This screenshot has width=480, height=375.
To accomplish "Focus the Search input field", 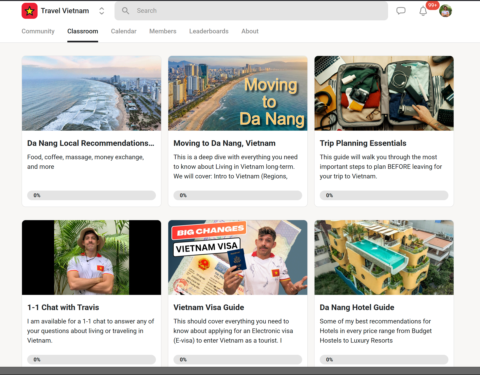I will 251,11.
